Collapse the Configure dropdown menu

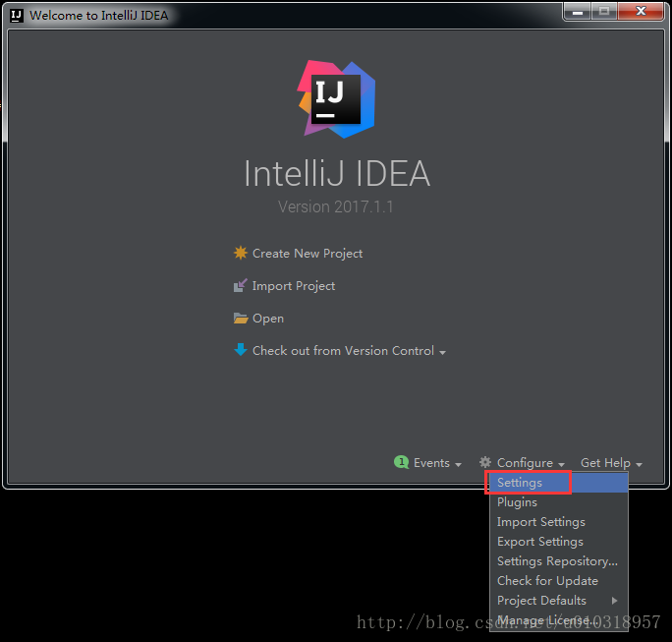tap(531, 463)
